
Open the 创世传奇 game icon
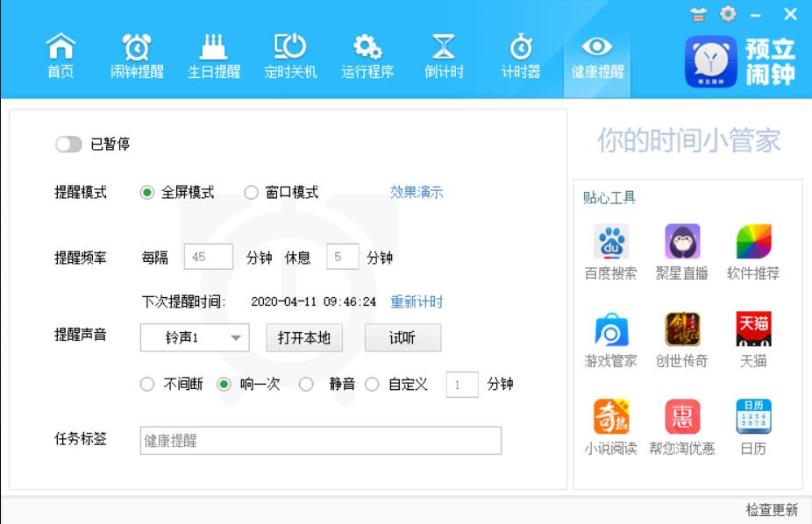pyautogui.click(x=682, y=329)
